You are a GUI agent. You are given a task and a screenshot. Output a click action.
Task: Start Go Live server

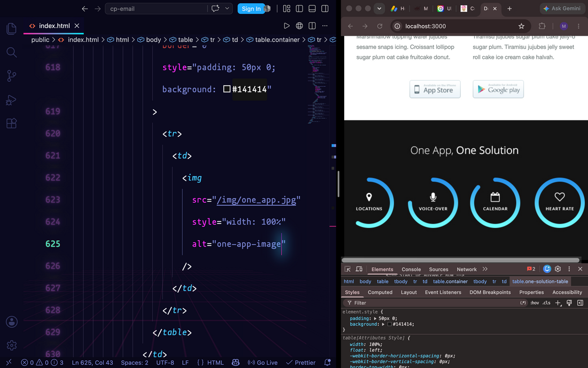(x=262, y=362)
